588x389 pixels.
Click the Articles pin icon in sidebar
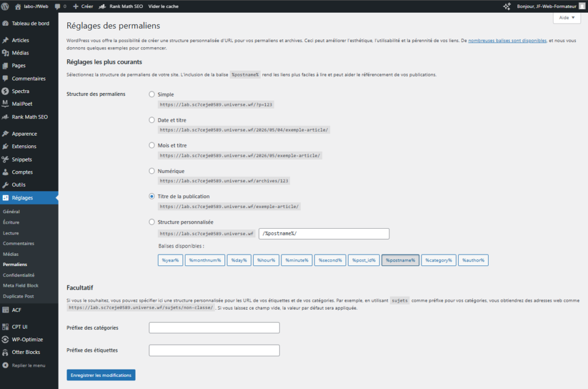5,40
